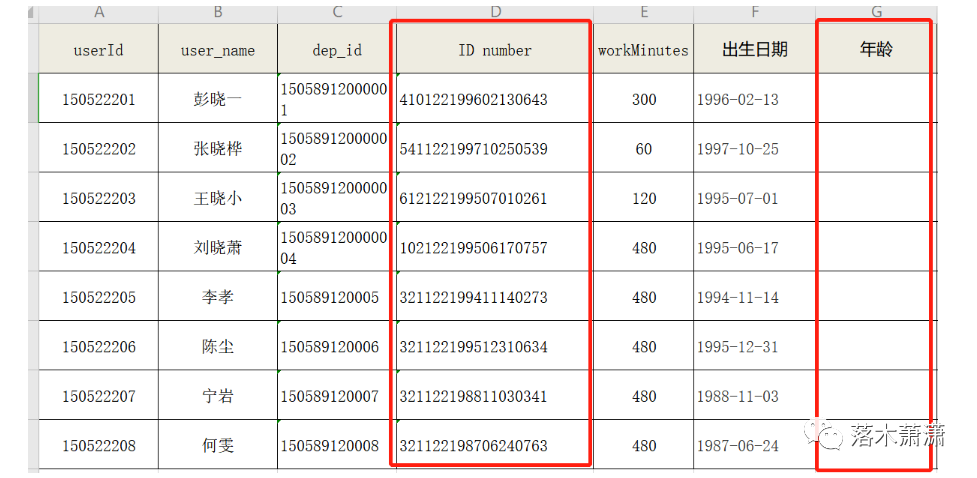Select birth date 1996-02-13

click(x=755, y=98)
